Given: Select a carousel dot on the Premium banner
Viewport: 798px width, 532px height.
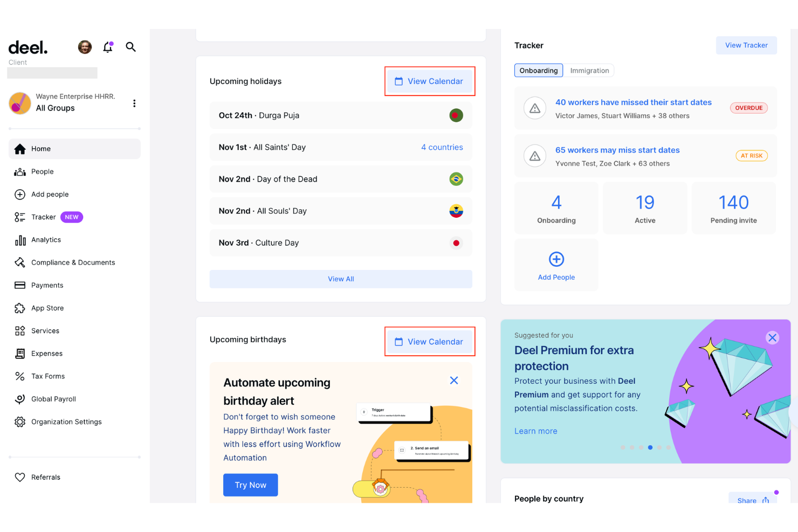Looking at the screenshot, I should (650, 447).
